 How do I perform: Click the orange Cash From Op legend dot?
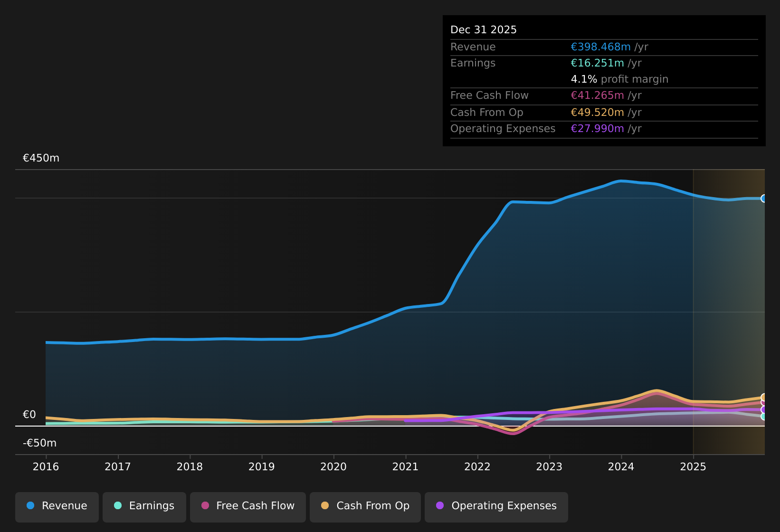coord(325,506)
